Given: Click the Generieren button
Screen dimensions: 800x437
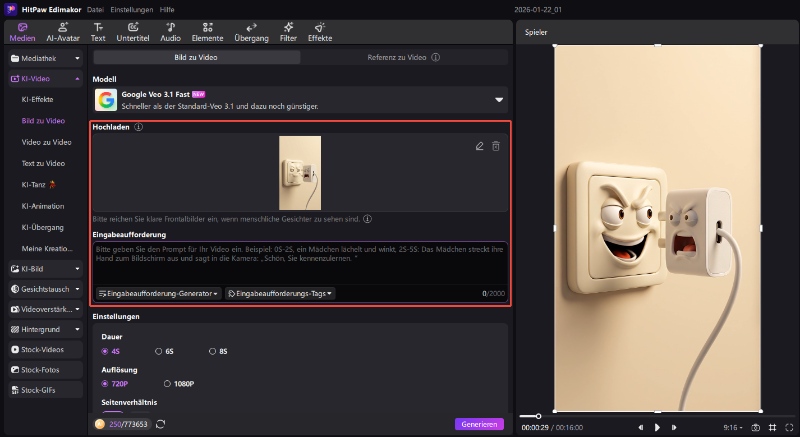Looking at the screenshot, I should tap(479, 424).
